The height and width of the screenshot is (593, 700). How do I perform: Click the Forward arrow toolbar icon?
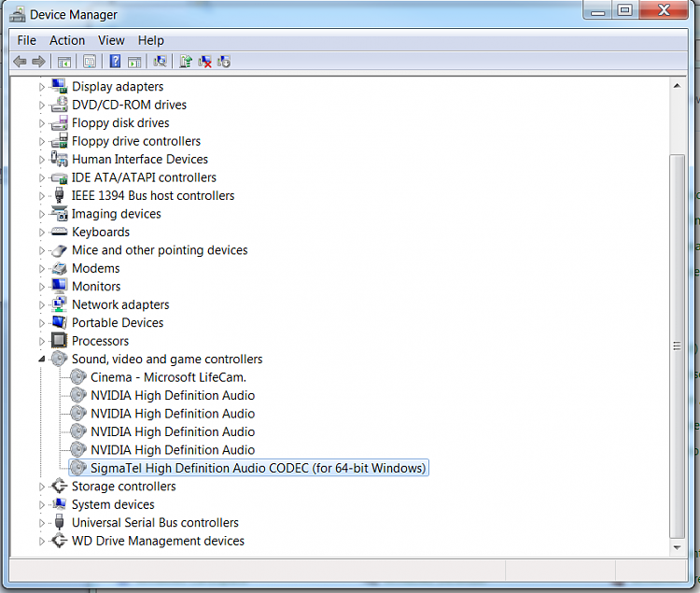(x=38, y=62)
